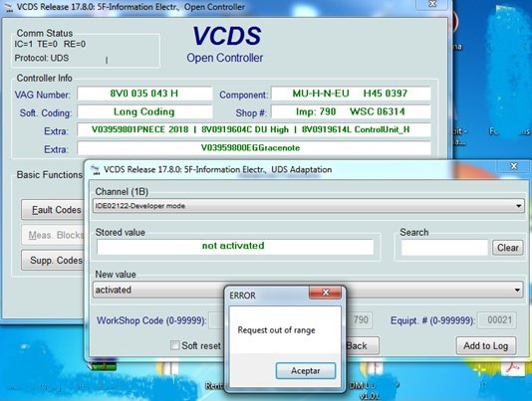Image resolution: width=532 pixels, height=401 pixels.
Task: Click Meas. Blocks in Open Controller window
Action: coord(54,235)
